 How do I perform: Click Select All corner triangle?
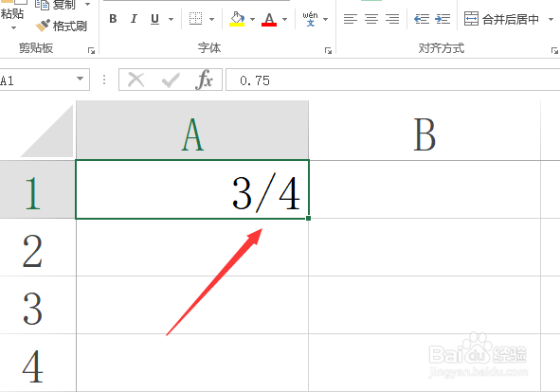click(47, 131)
